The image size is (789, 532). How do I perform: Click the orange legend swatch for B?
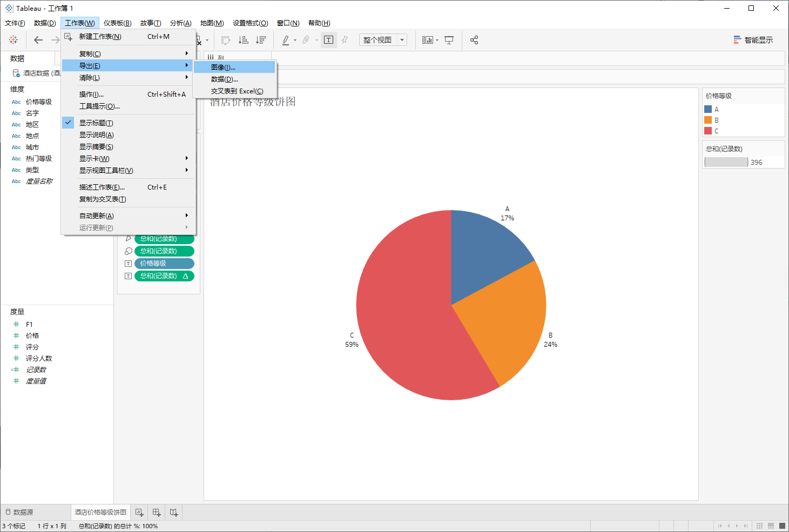click(x=708, y=120)
